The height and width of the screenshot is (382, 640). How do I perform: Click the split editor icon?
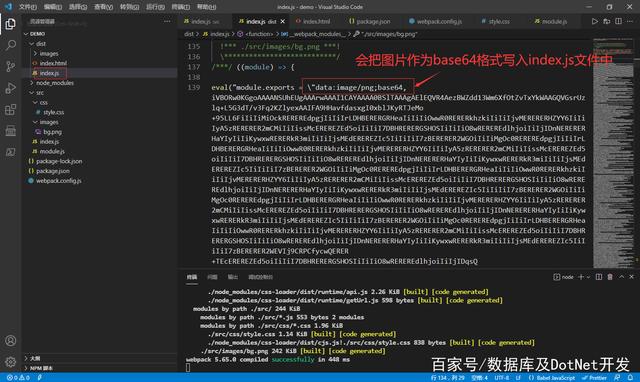click(x=618, y=21)
